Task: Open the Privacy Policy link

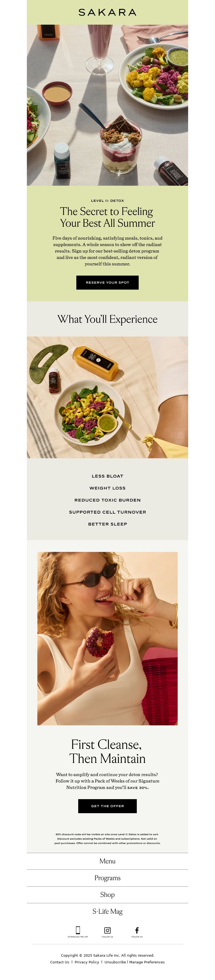Action: (87, 962)
